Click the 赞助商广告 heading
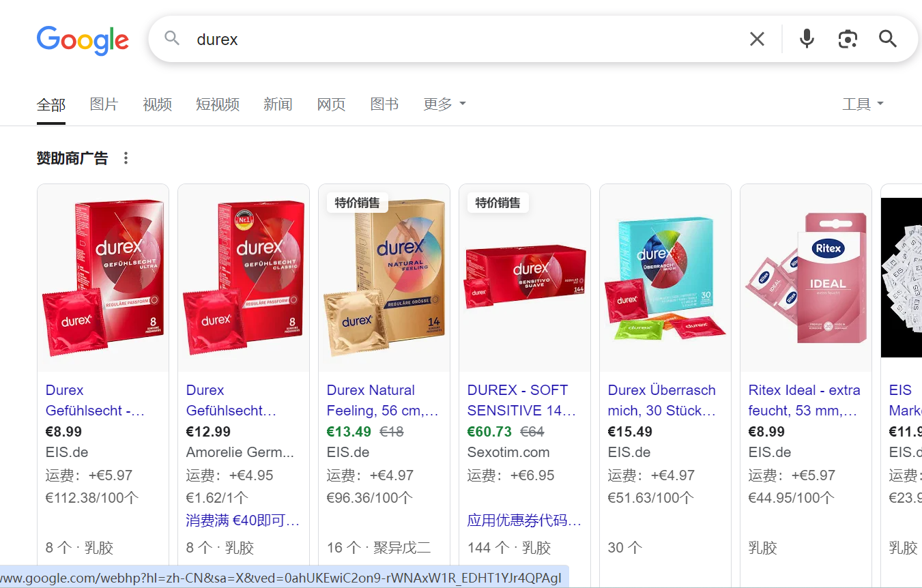The height and width of the screenshot is (588, 922). pyautogui.click(x=72, y=158)
